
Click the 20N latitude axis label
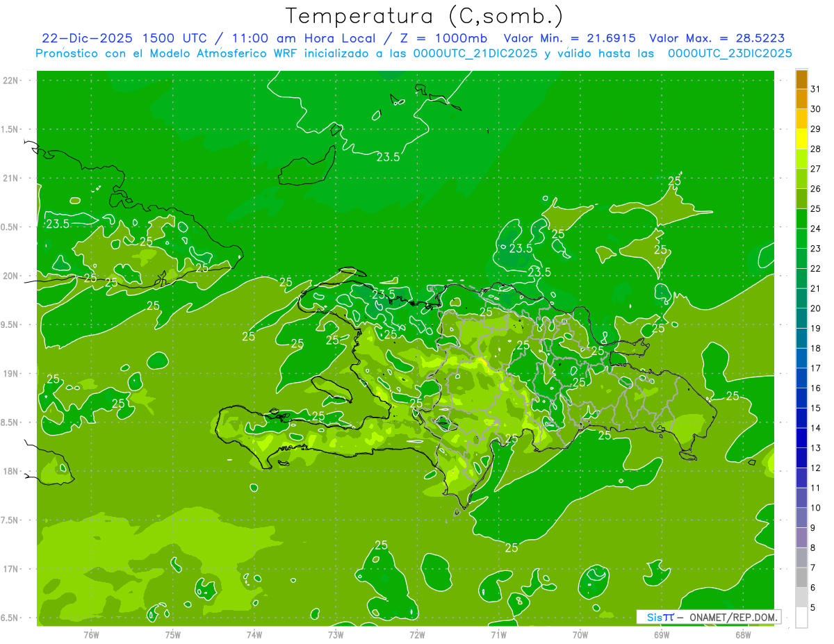click(x=10, y=276)
